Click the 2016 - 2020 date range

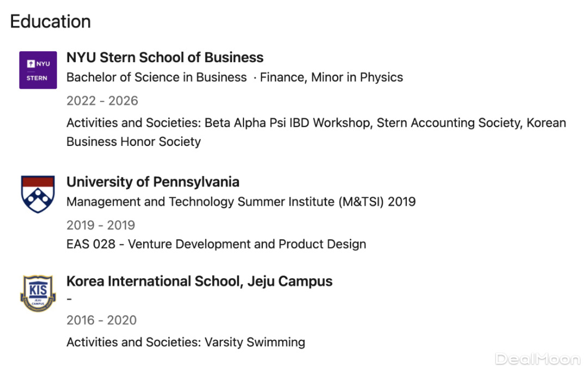(x=101, y=320)
